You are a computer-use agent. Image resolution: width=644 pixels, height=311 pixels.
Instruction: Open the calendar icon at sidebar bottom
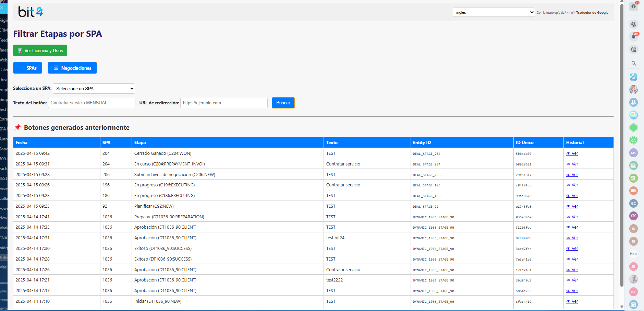tap(633, 304)
